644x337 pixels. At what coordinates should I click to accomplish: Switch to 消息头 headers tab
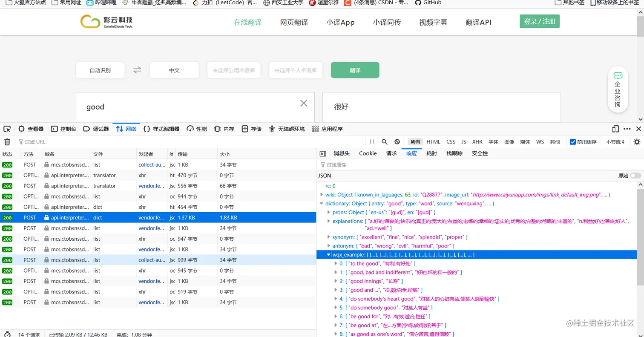[342, 153]
